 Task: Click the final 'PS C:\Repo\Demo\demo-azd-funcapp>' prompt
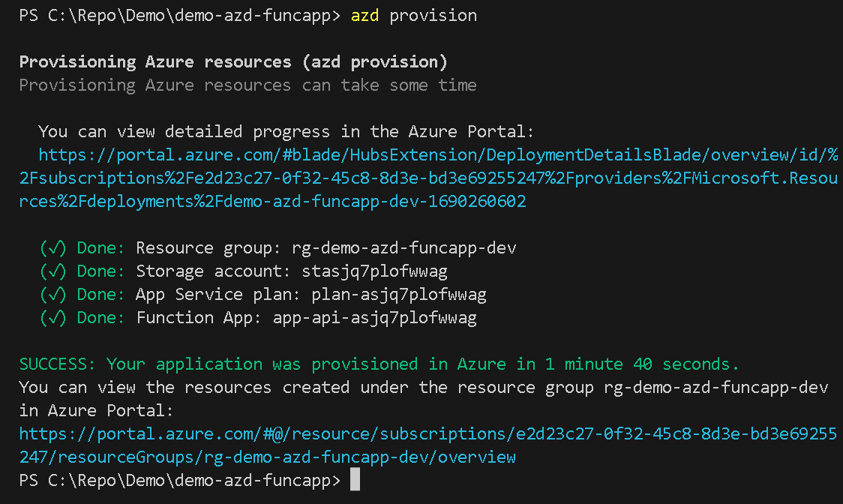[x=179, y=480]
